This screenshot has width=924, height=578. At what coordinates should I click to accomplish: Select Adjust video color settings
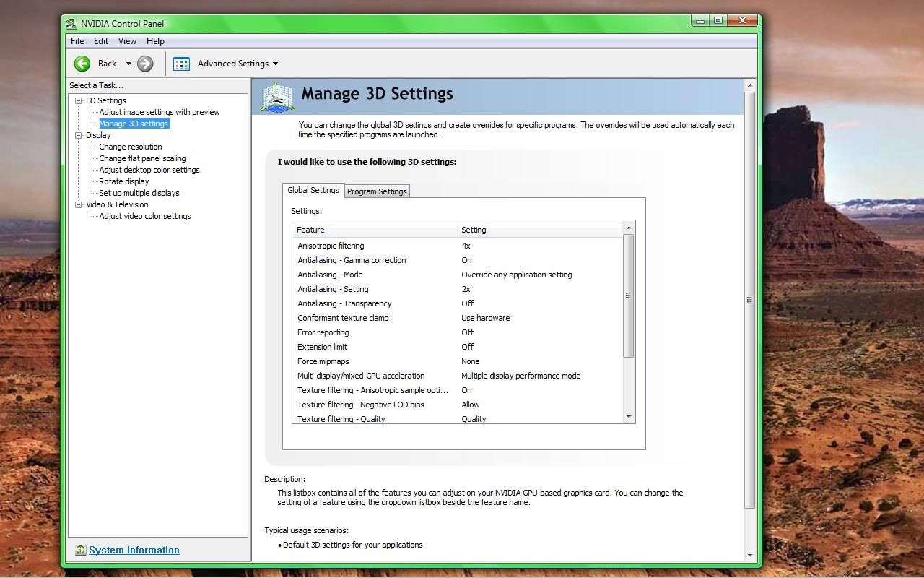coord(145,216)
